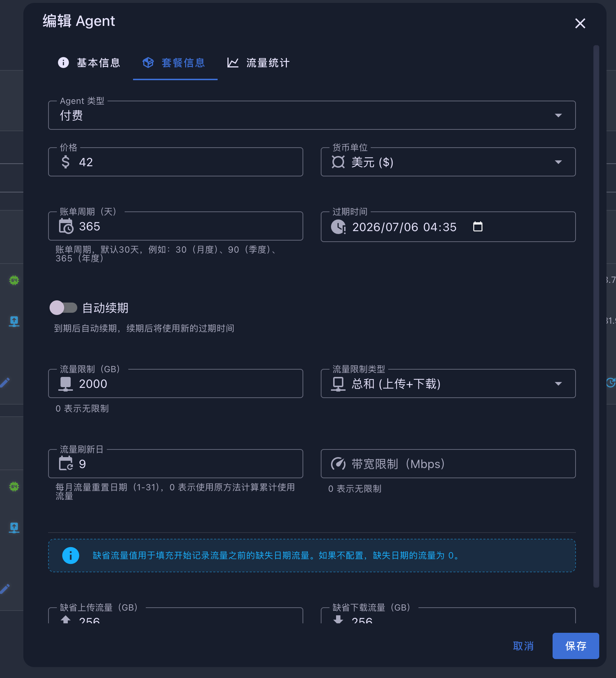The width and height of the screenshot is (616, 678).
Task: Click 取消 to cancel editing
Action: [x=523, y=646]
